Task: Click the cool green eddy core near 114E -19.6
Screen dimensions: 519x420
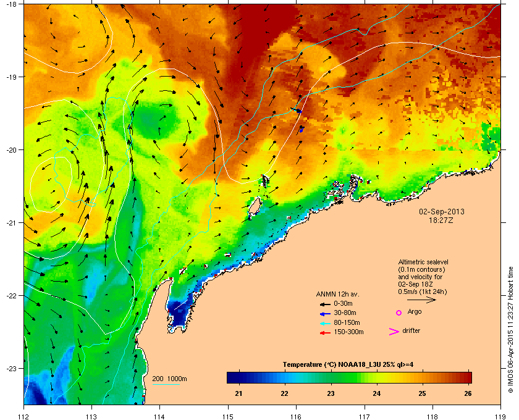Action: [x=154, y=120]
